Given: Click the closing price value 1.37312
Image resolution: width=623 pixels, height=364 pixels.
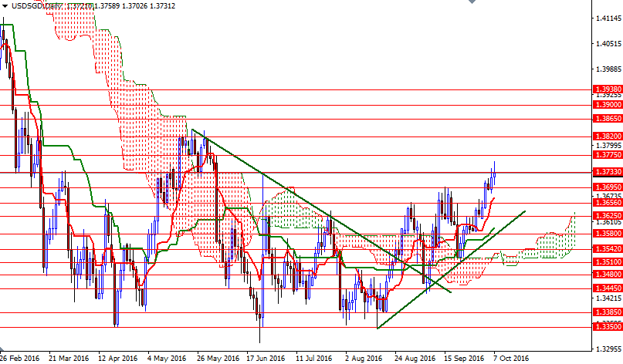Looking at the screenshot, I should [x=162, y=6].
